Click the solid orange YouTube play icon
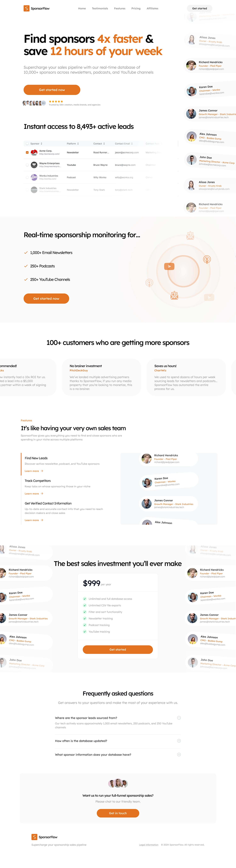This screenshot has width=236, height=868. (169, 266)
